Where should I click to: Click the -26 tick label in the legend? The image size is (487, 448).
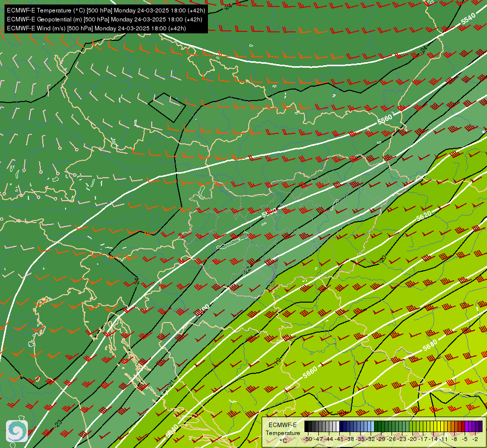pyautogui.click(x=392, y=439)
